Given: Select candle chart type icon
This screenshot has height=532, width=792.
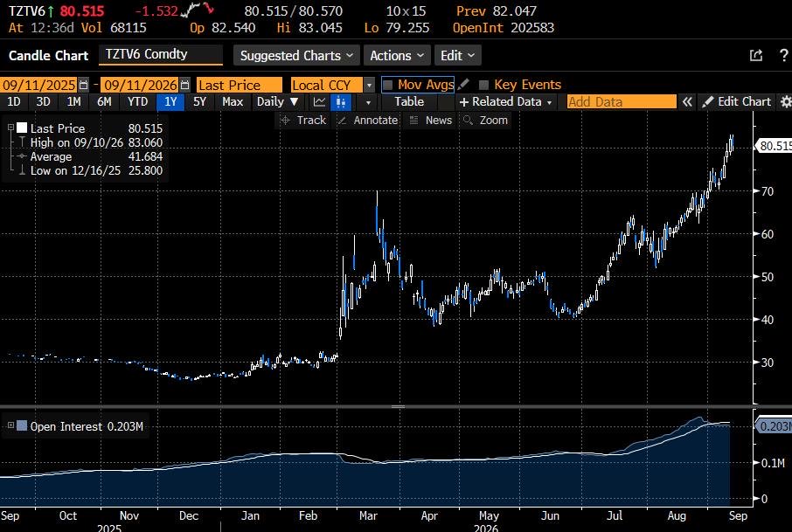Looking at the screenshot, I should [340, 102].
